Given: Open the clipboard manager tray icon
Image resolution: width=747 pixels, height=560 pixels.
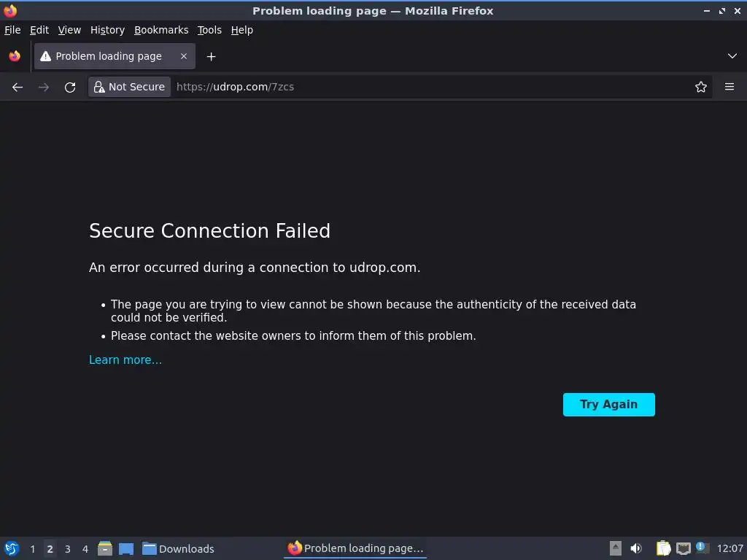Looking at the screenshot, I should 663,548.
